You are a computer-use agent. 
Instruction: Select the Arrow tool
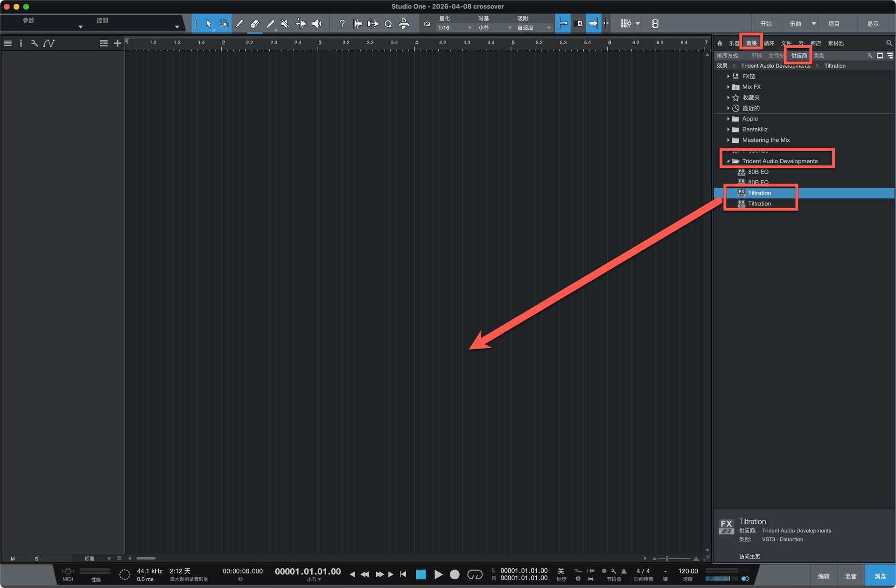208,24
